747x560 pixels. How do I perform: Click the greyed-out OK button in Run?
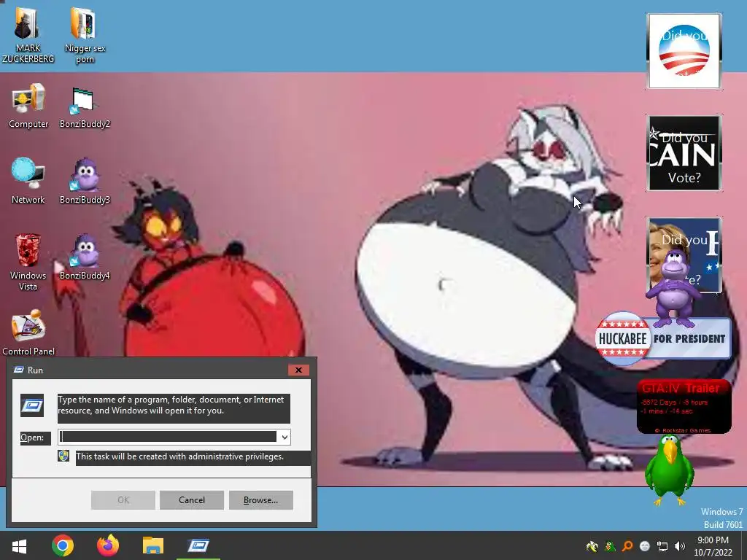tap(123, 500)
